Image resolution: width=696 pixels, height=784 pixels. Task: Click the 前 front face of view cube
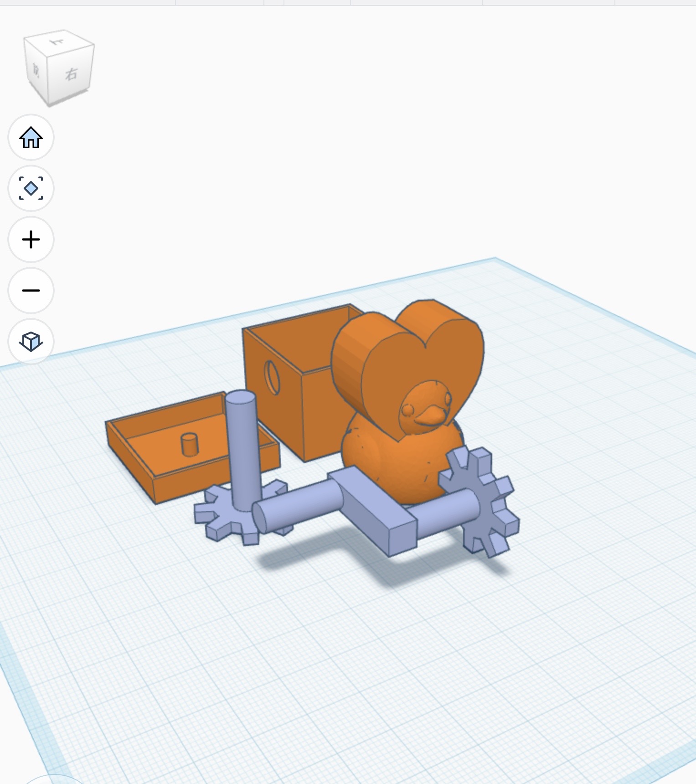click(36, 69)
